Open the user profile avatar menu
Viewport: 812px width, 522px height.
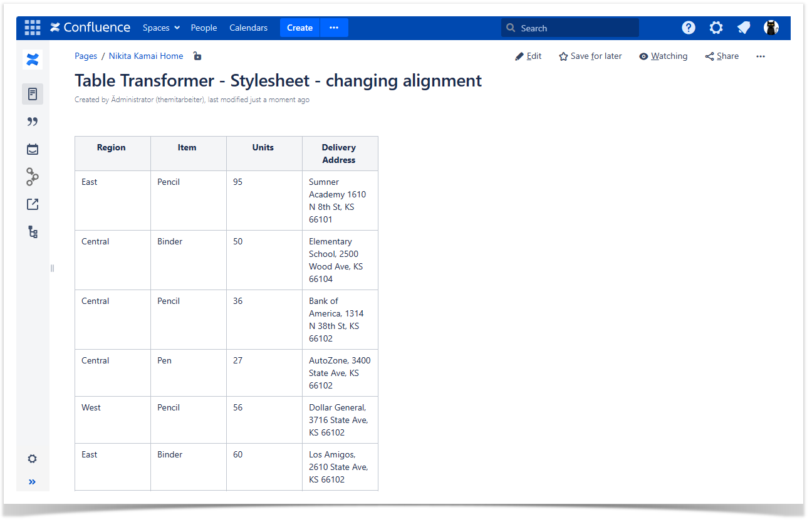point(771,28)
